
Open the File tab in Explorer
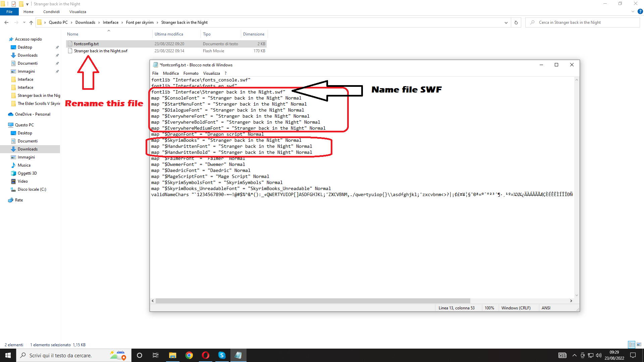[9, 12]
